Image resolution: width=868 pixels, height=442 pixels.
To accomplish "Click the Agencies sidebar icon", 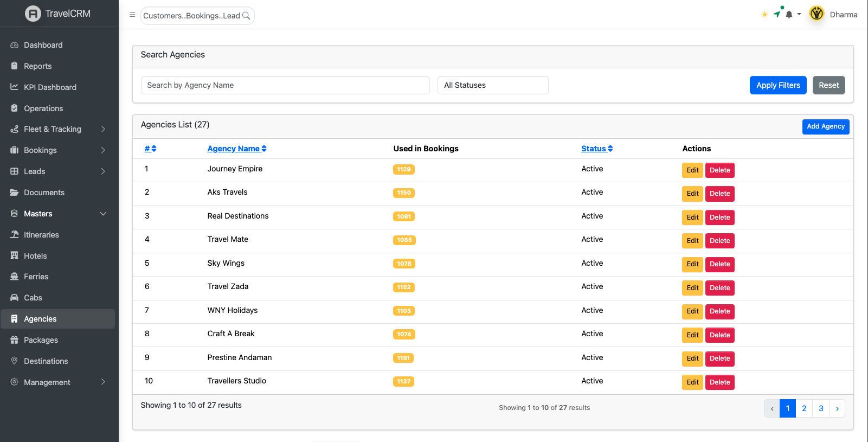I will pyautogui.click(x=15, y=319).
